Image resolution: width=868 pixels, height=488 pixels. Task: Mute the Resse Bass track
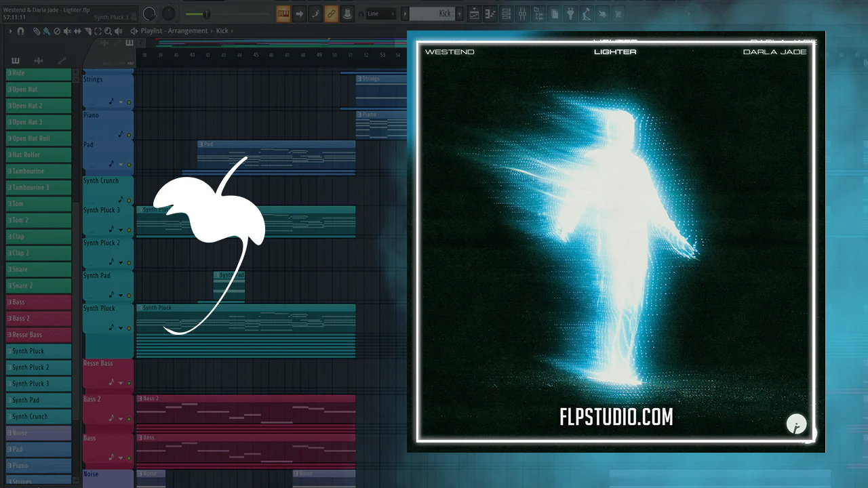(129, 384)
